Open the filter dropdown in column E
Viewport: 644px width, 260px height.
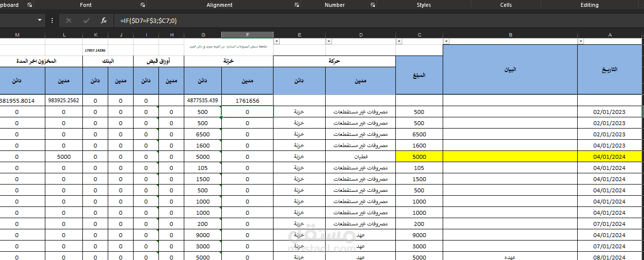pyautogui.click(x=277, y=41)
